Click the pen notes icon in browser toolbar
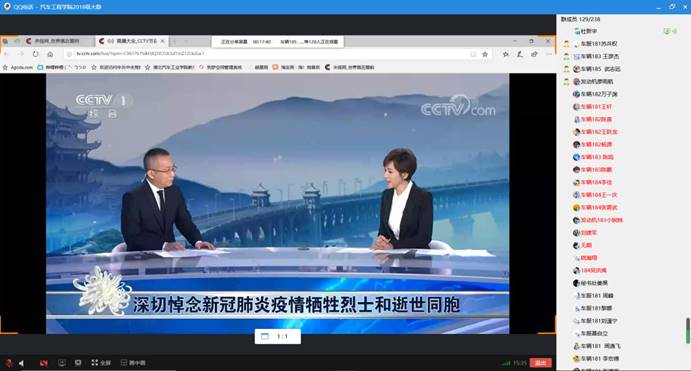 [520, 54]
